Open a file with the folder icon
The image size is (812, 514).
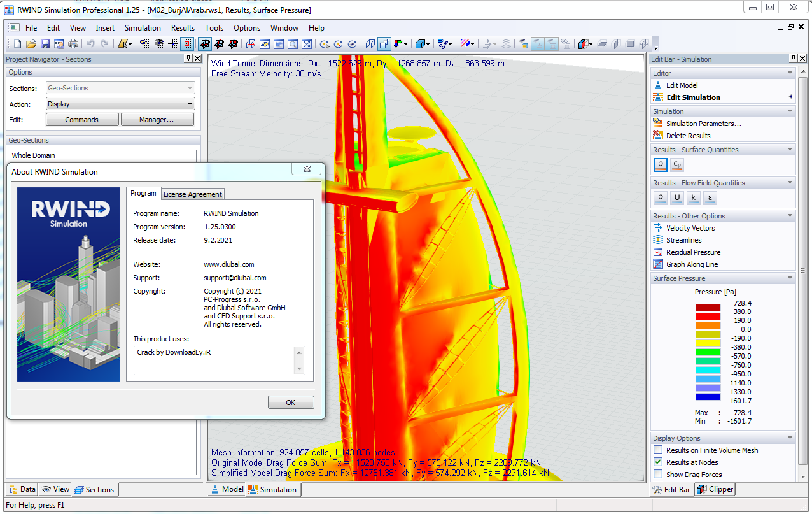click(x=31, y=44)
